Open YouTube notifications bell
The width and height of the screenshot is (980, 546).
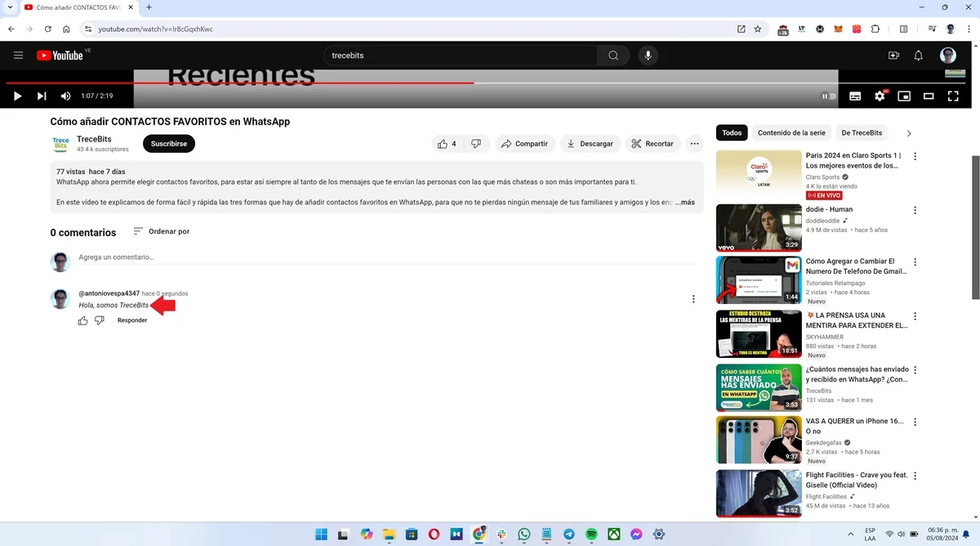[918, 55]
